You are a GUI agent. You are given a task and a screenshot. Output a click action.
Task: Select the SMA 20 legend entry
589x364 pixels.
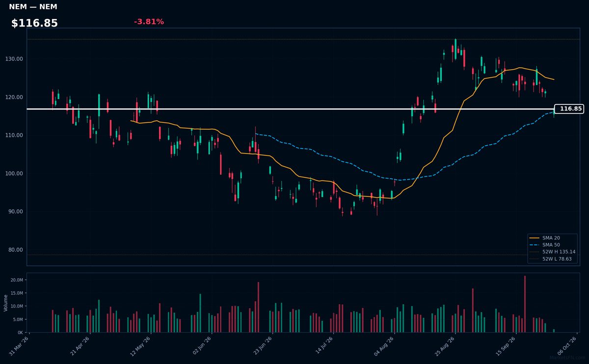click(552, 237)
